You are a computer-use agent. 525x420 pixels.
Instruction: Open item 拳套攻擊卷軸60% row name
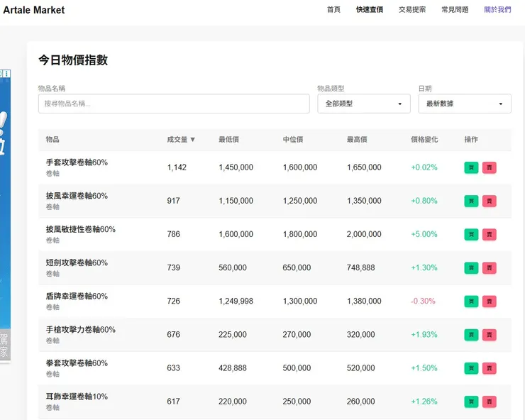tap(77, 363)
